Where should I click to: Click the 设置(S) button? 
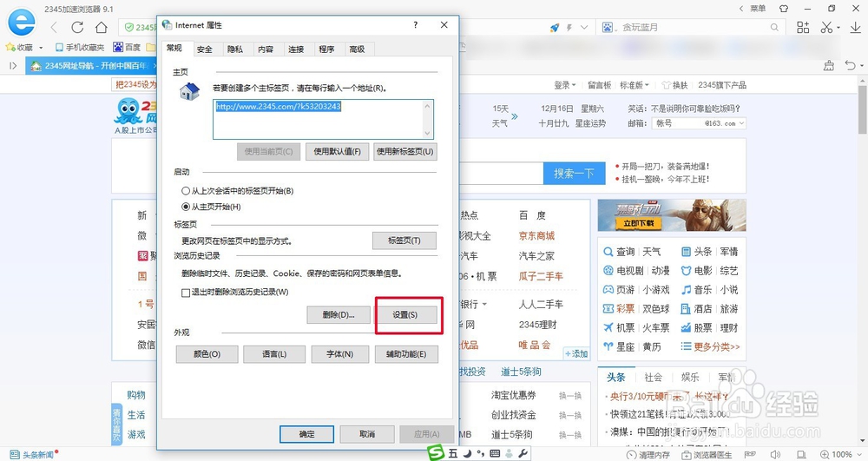pos(405,315)
